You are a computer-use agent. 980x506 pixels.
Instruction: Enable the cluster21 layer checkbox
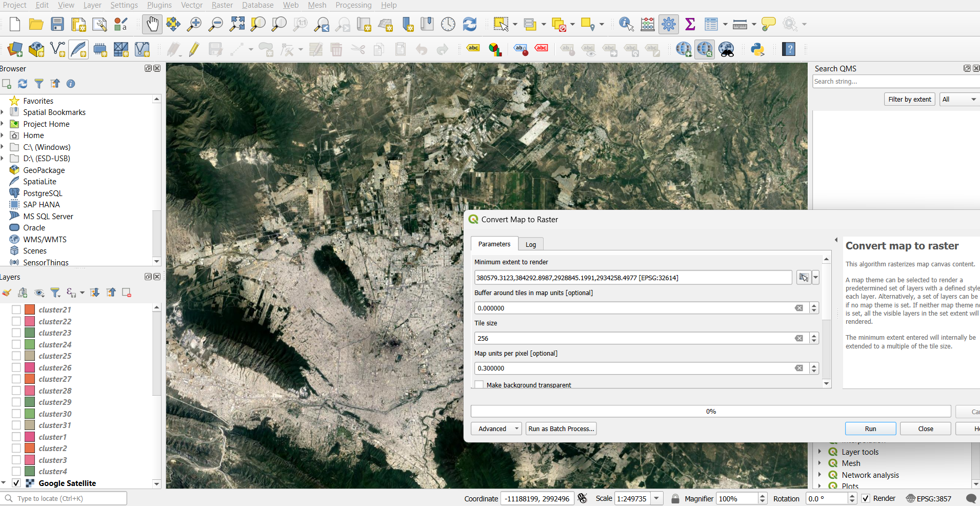tap(16, 309)
